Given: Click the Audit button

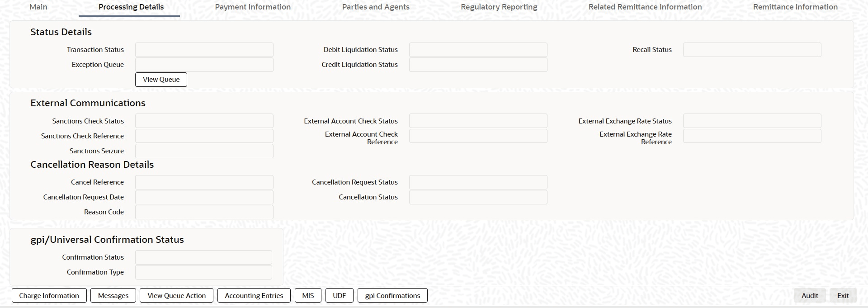Looking at the screenshot, I should pyautogui.click(x=810, y=296).
